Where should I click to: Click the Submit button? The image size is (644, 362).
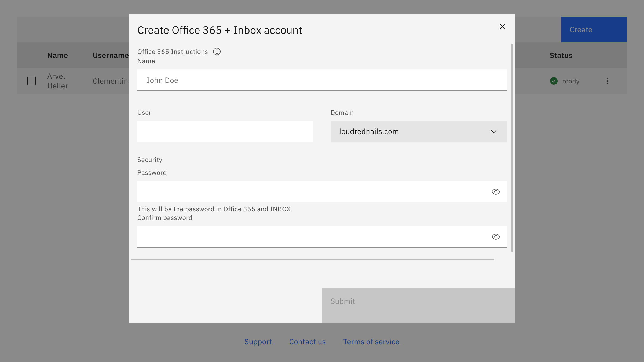(418, 305)
